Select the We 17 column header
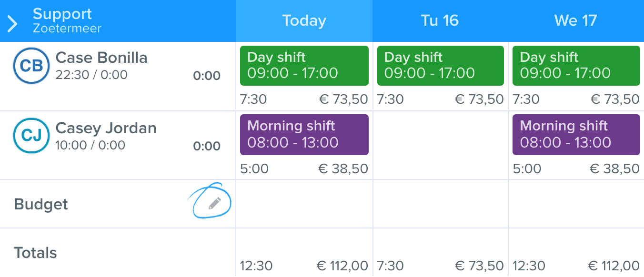 [x=576, y=20]
